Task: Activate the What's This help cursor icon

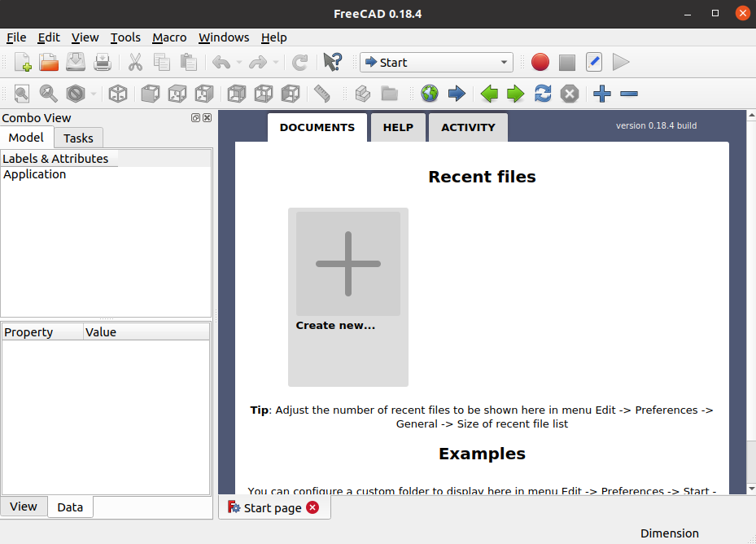Action: pyautogui.click(x=332, y=62)
